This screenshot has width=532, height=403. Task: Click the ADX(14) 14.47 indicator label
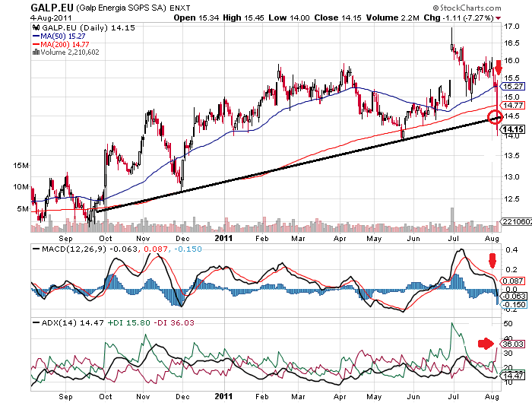pyautogui.click(x=73, y=322)
